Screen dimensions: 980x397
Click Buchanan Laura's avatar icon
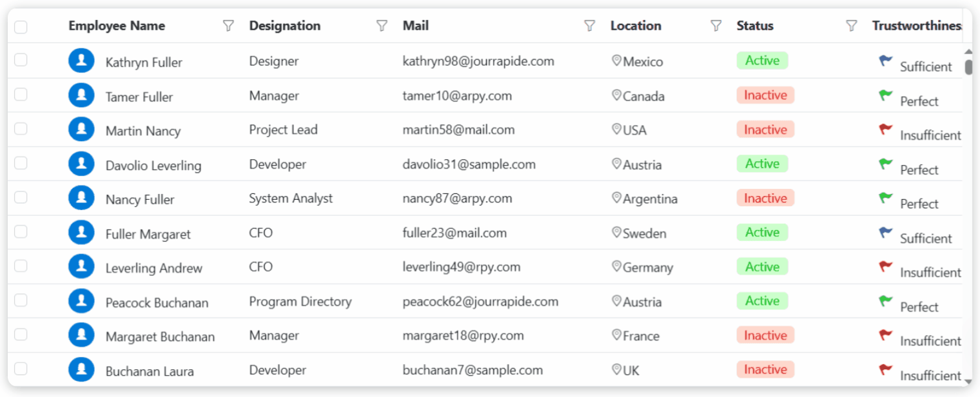click(81, 370)
